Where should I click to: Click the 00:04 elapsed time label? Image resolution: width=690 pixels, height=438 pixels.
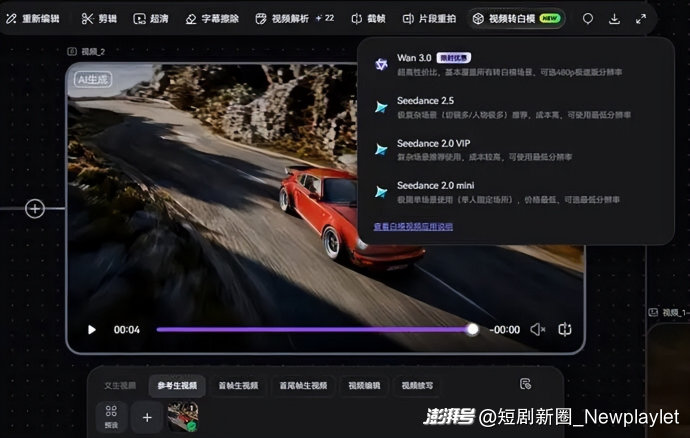point(127,330)
